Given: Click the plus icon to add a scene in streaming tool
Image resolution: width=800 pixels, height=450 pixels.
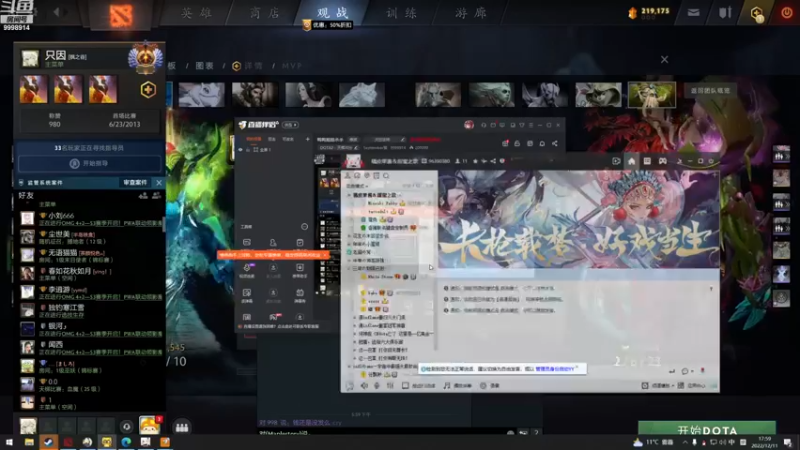Looking at the screenshot, I should point(307,139).
